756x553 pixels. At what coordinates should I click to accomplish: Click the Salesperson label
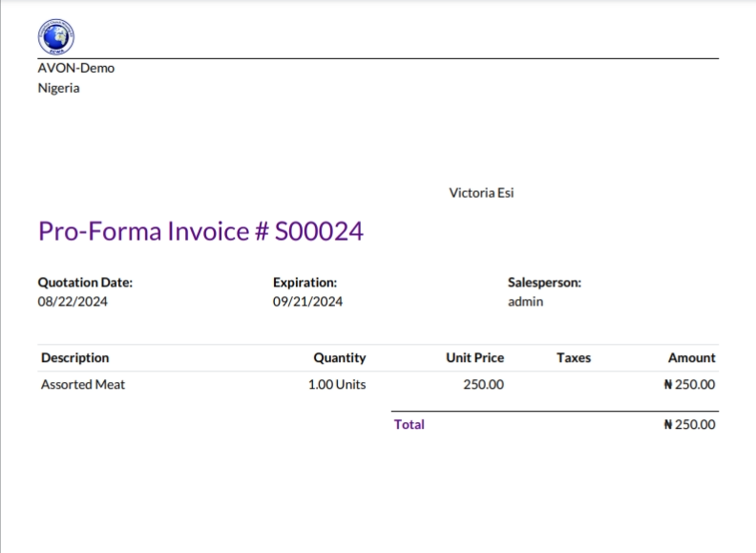544,283
